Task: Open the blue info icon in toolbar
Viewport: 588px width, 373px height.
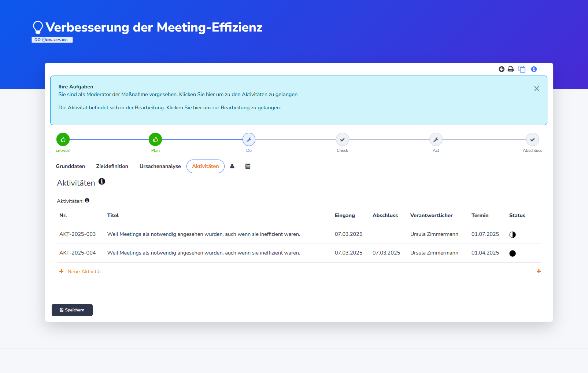Action: 534,69
